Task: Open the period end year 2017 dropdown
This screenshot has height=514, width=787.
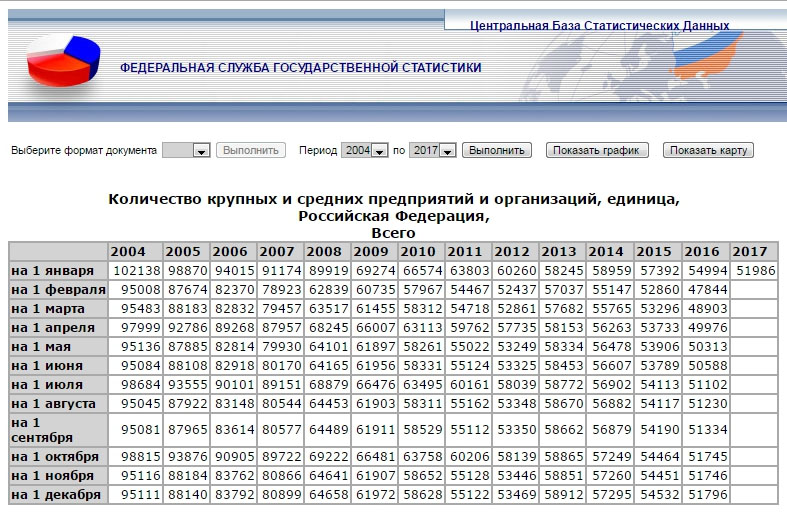Action: click(x=432, y=150)
